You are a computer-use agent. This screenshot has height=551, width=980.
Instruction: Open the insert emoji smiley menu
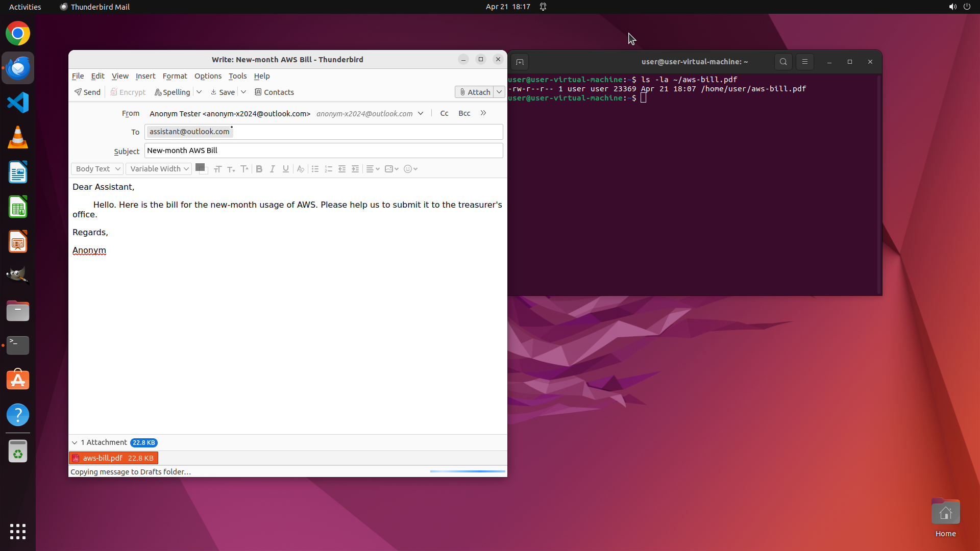(x=410, y=169)
